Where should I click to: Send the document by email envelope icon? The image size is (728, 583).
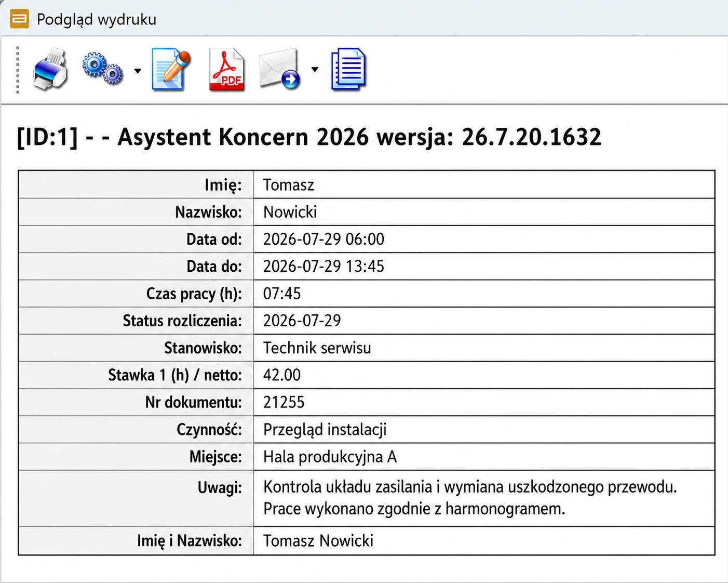click(280, 69)
